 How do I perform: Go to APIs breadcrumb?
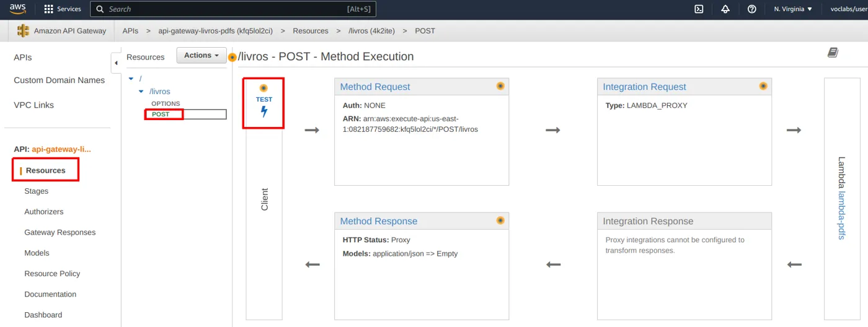[x=130, y=31]
